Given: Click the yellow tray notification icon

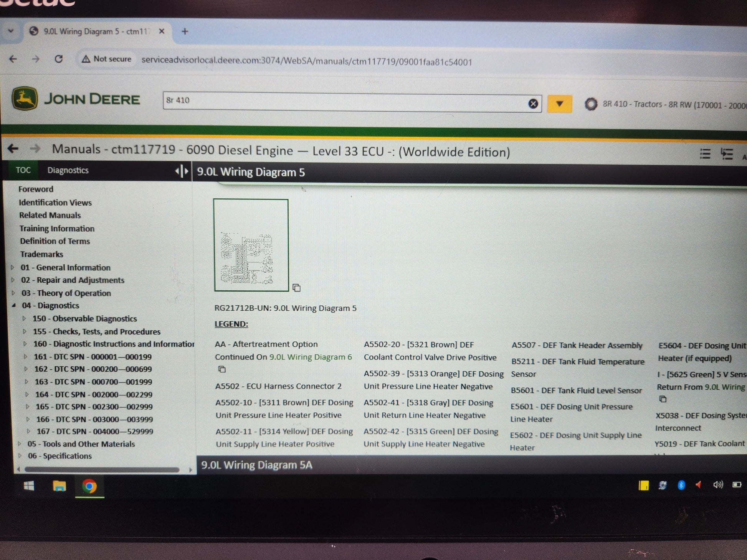Looking at the screenshot, I should coord(644,486).
